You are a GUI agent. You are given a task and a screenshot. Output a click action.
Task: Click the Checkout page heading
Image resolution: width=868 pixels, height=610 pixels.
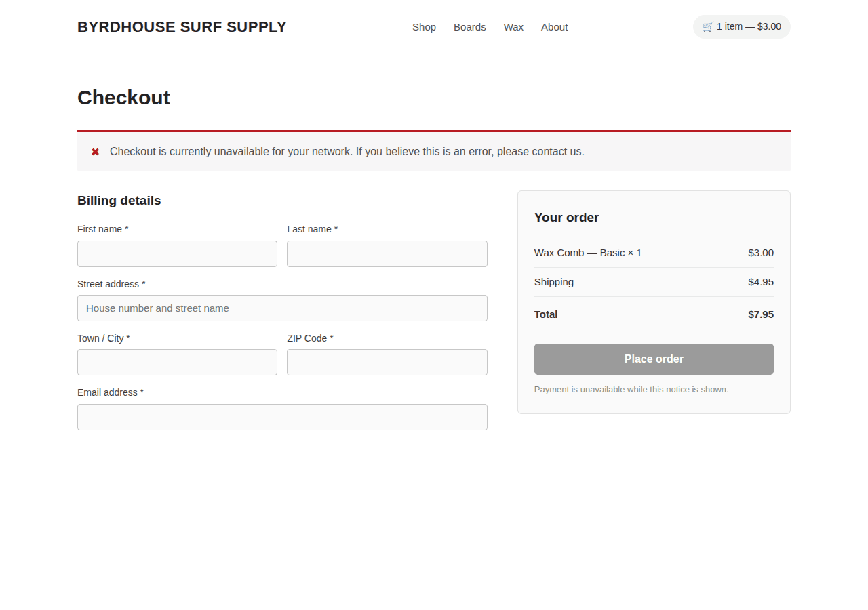tap(123, 98)
